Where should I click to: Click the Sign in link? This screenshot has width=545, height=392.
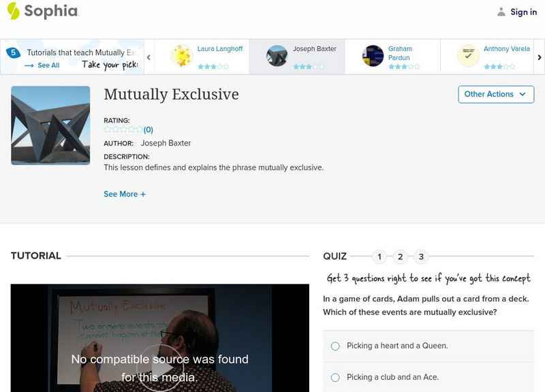point(523,11)
